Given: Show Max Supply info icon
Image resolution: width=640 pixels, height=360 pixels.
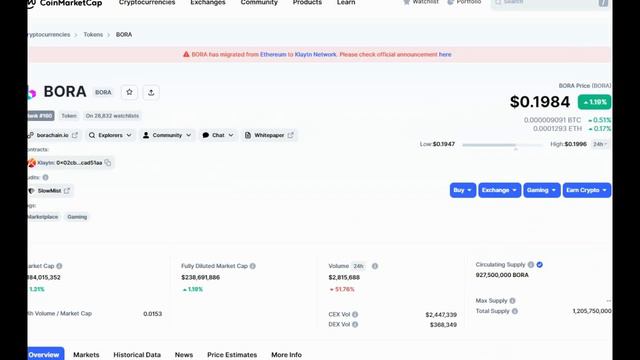Looking at the screenshot, I should 512,301.
